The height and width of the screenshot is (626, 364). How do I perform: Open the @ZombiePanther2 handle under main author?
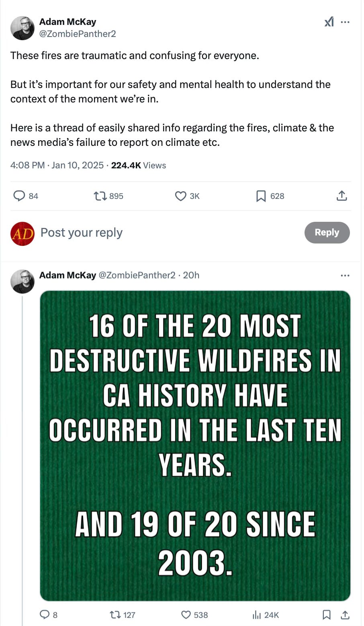point(78,34)
